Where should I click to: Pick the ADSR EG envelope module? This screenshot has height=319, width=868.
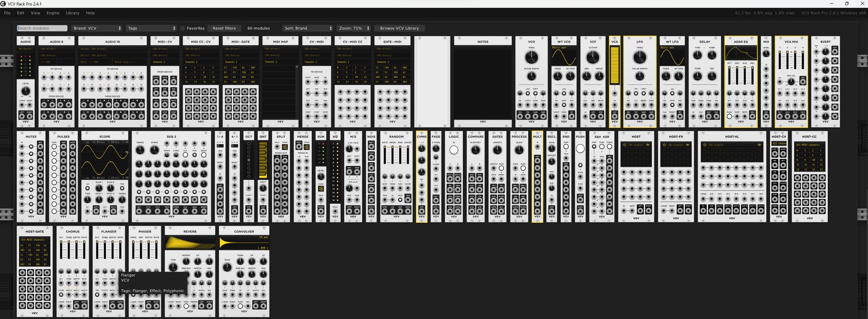click(741, 82)
